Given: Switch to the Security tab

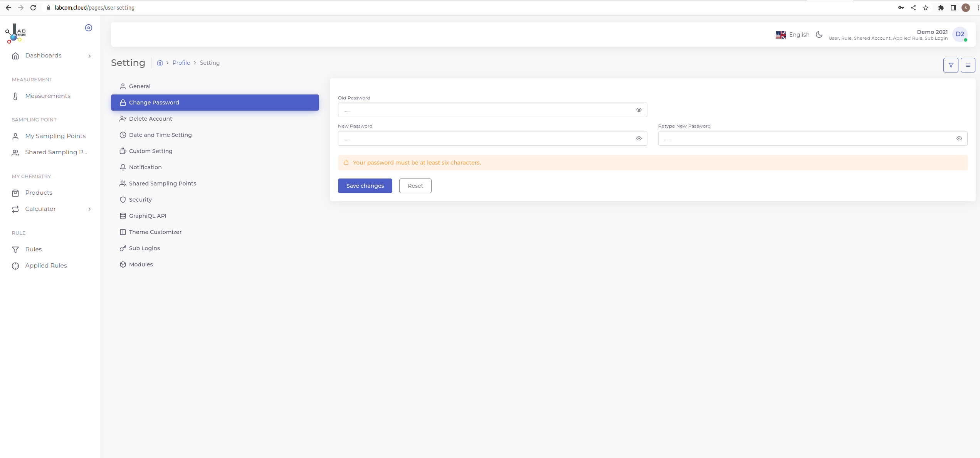Looking at the screenshot, I should (215, 200).
